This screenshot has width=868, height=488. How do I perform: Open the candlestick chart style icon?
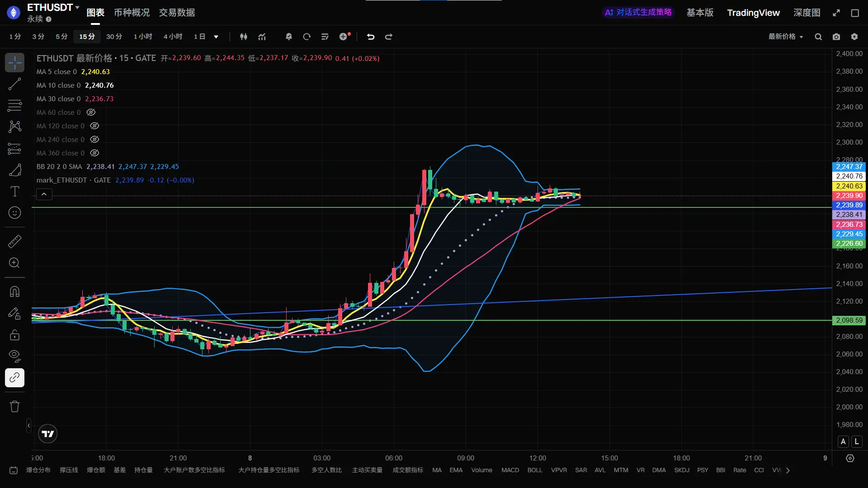coord(244,37)
